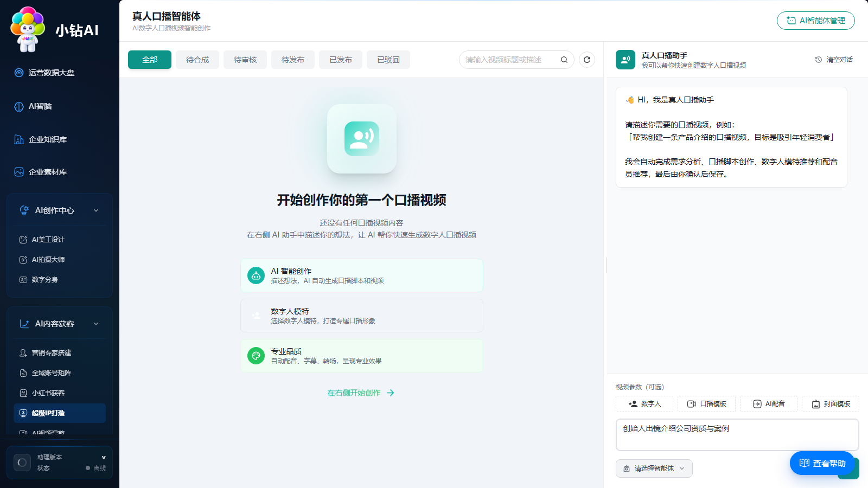The height and width of the screenshot is (488, 868).
Task: Click the assistant status avatar icon
Action: [x=22, y=463]
